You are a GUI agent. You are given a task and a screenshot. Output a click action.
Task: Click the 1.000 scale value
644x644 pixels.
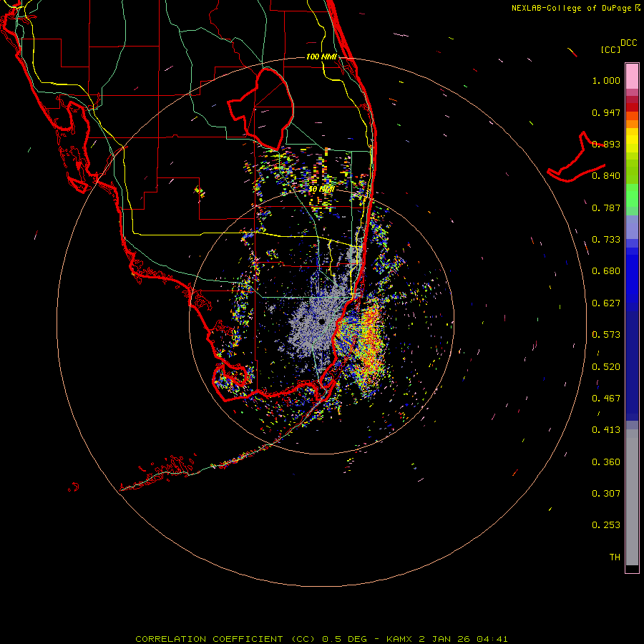point(606,80)
